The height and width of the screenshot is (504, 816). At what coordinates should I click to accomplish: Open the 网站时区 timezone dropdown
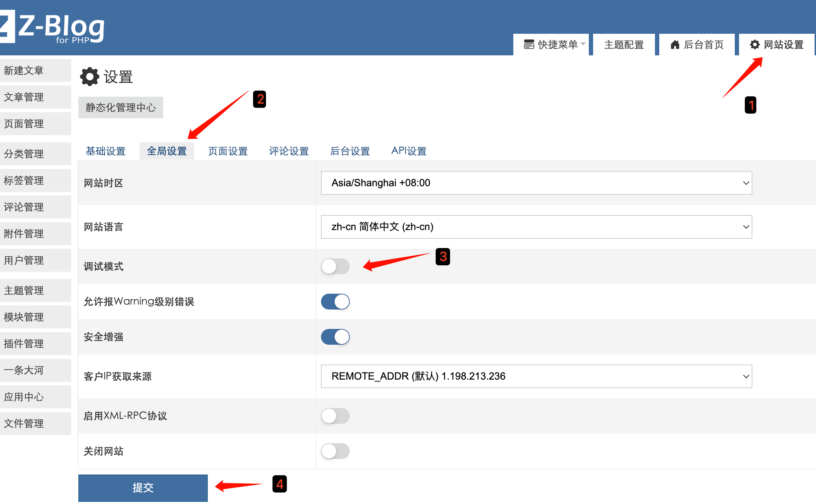pyautogui.click(x=536, y=183)
